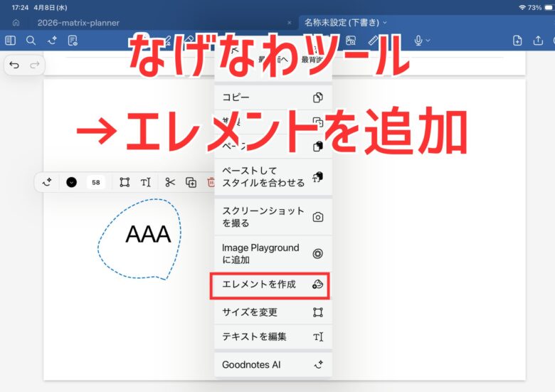This screenshot has width=555, height=392.
Task: Open the search magnifier icon
Action: [x=31, y=41]
